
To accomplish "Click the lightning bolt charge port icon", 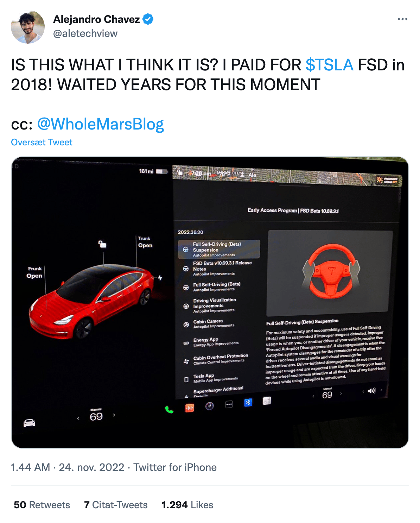I will click(x=160, y=278).
